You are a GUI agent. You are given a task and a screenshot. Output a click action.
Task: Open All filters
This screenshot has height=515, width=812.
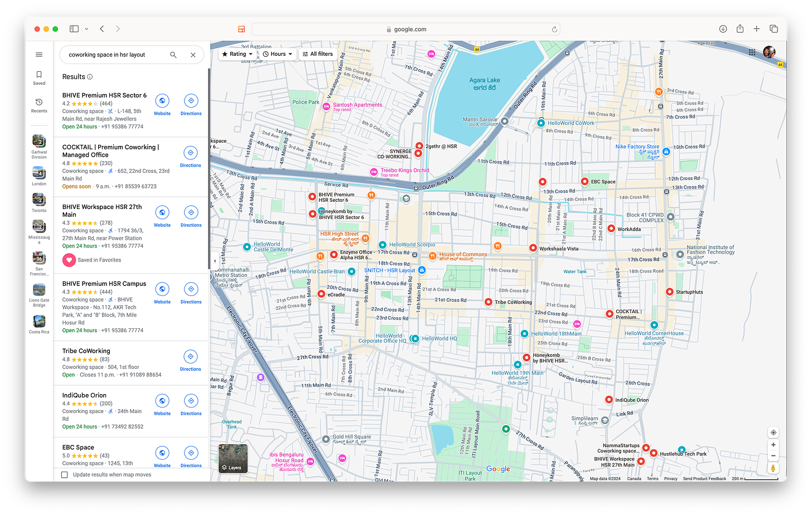(x=318, y=54)
